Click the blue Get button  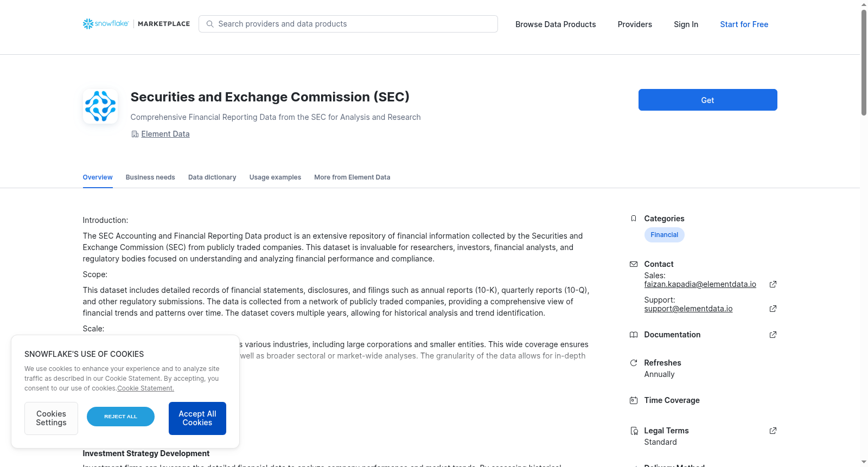pos(707,100)
